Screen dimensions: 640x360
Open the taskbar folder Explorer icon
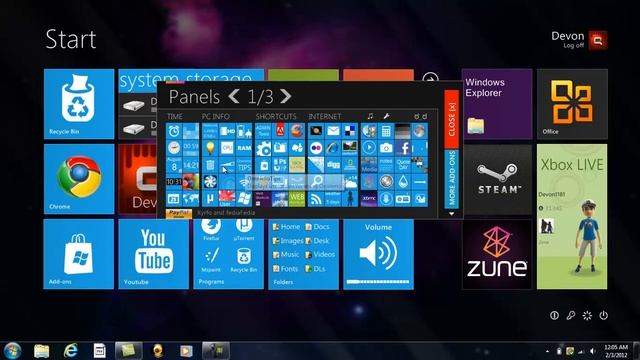click(42, 351)
